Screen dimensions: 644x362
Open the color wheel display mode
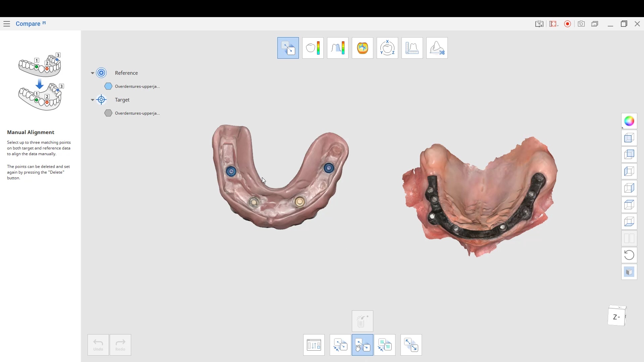pyautogui.click(x=629, y=121)
